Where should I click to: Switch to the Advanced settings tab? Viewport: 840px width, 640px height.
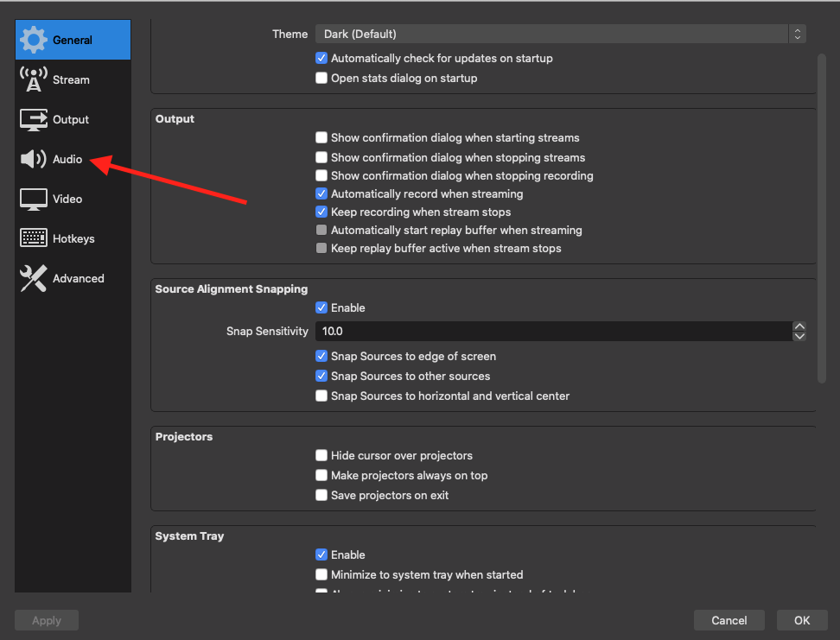[x=78, y=278]
